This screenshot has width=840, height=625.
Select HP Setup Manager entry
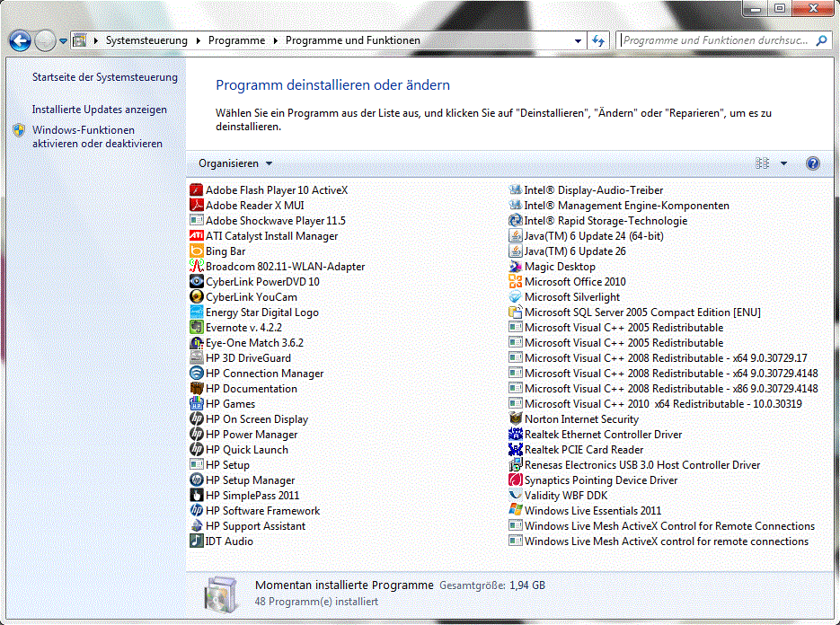coord(243,480)
